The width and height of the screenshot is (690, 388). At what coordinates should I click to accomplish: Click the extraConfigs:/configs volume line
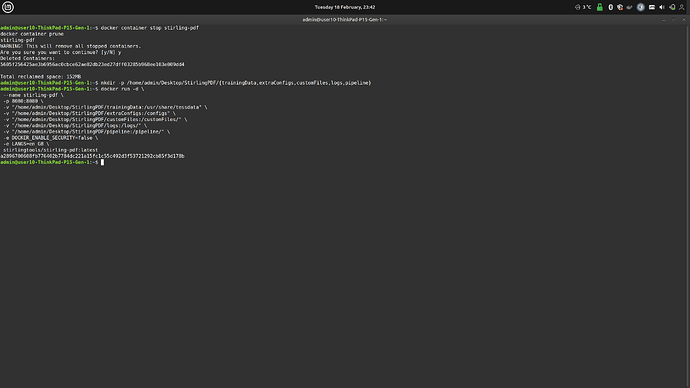(x=89, y=113)
